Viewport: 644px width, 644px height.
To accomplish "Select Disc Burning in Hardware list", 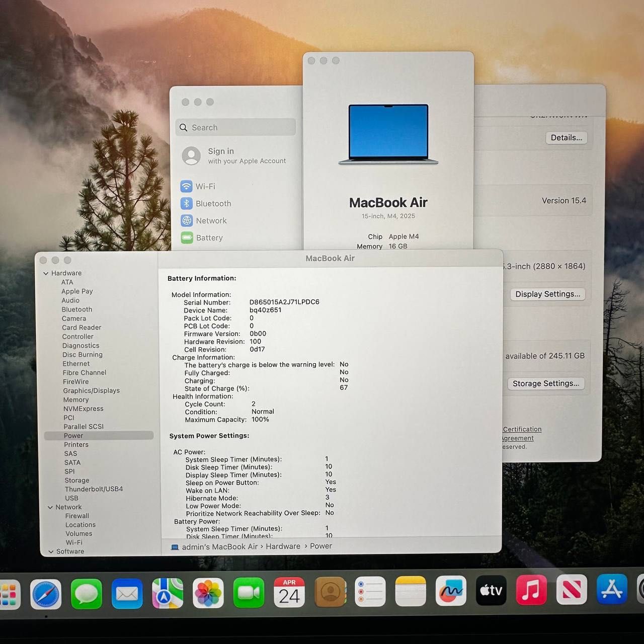I will (83, 355).
